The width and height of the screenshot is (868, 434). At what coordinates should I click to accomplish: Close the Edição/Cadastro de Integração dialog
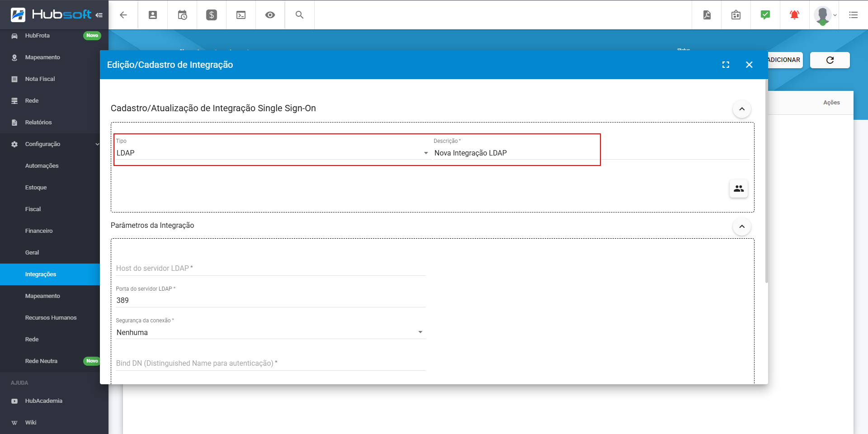749,65
